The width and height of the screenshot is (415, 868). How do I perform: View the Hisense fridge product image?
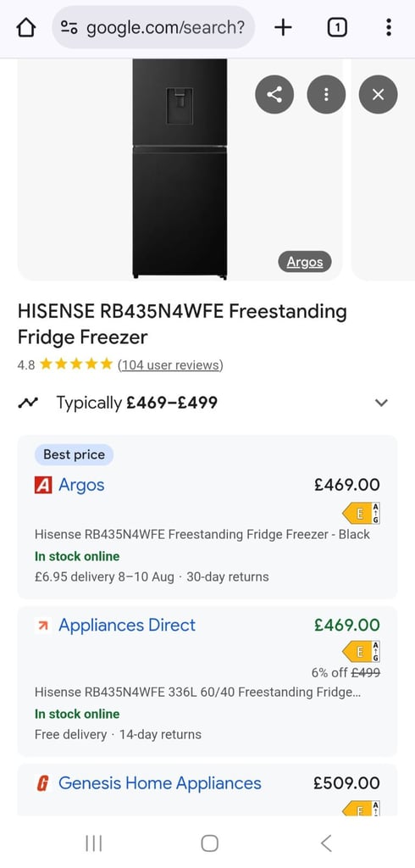180,169
